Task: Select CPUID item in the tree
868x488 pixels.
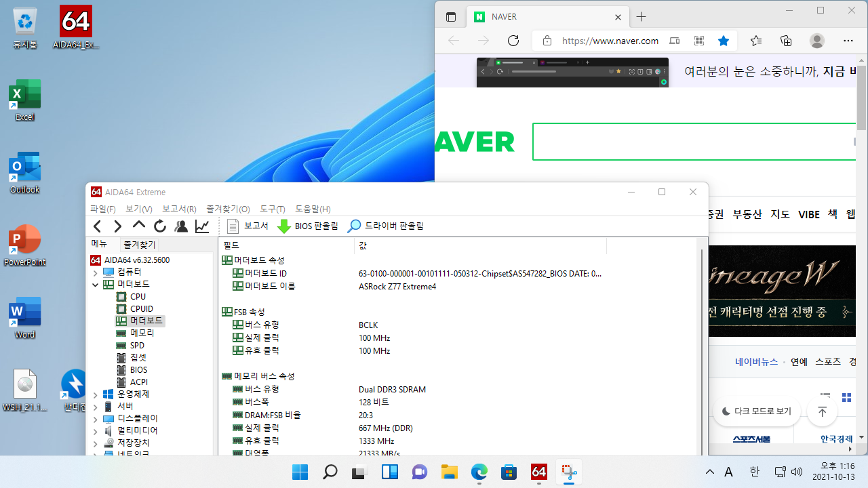Action: [135, 308]
